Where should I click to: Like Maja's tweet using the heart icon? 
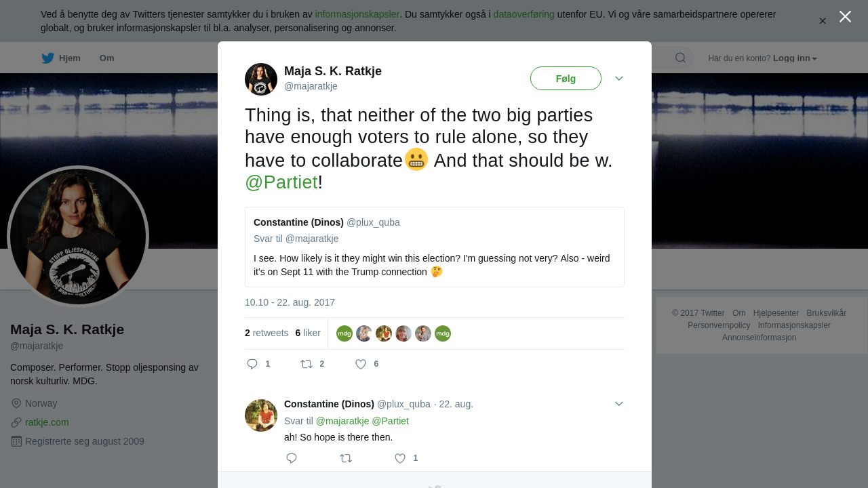tap(361, 364)
